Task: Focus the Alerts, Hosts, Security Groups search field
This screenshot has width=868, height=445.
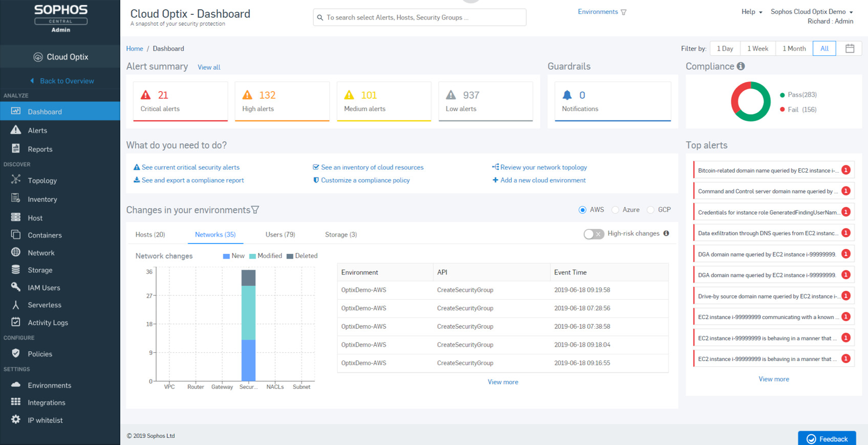Action: 419,17
